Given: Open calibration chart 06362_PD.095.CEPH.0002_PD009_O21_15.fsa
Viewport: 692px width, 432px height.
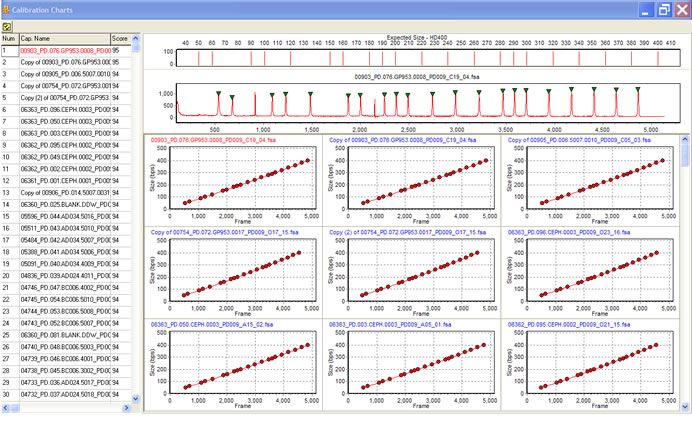Looking at the screenshot, I should coord(590,365).
